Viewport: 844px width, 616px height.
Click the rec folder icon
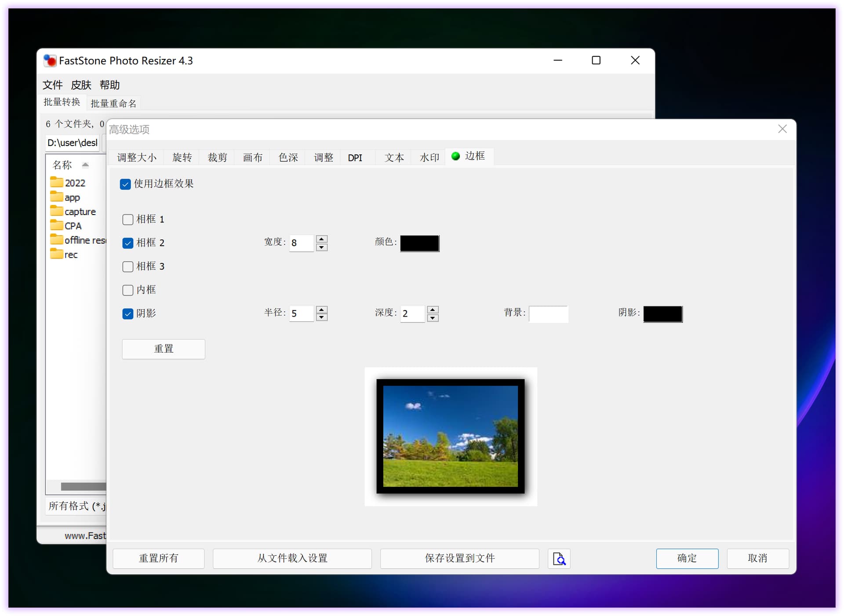click(x=56, y=254)
